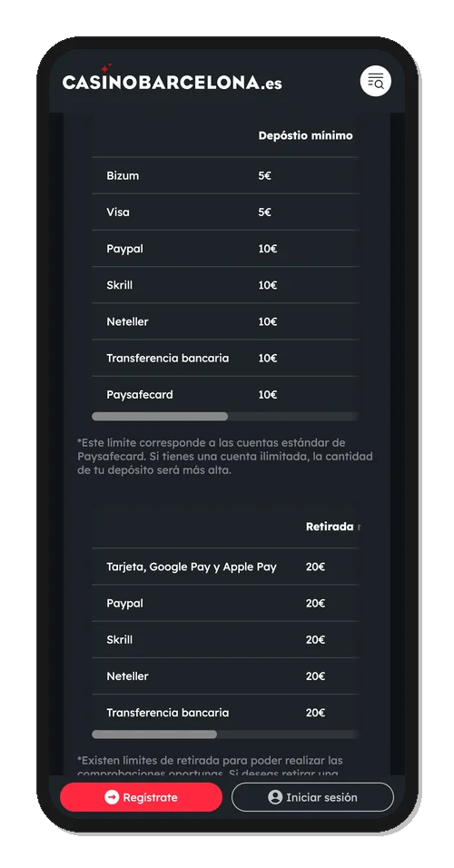Click the Depóstio mínimo column header
454x868 pixels.
[x=306, y=135]
